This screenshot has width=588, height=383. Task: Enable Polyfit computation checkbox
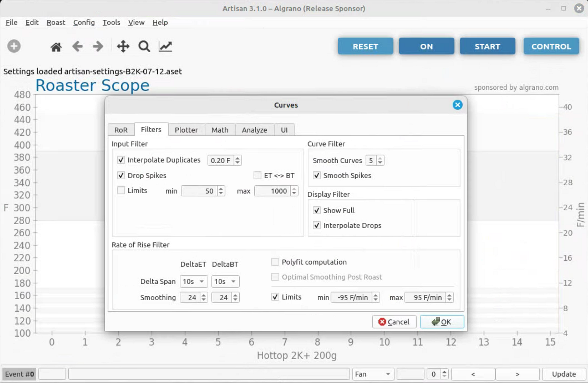pos(275,262)
